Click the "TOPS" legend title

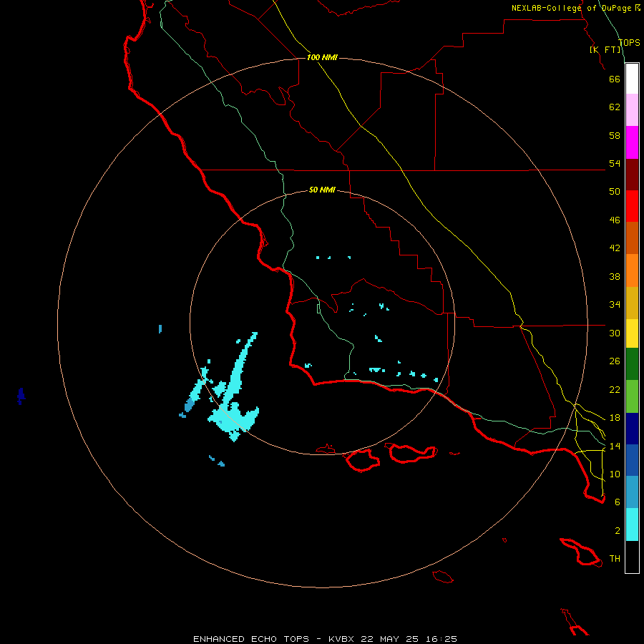pos(629,42)
